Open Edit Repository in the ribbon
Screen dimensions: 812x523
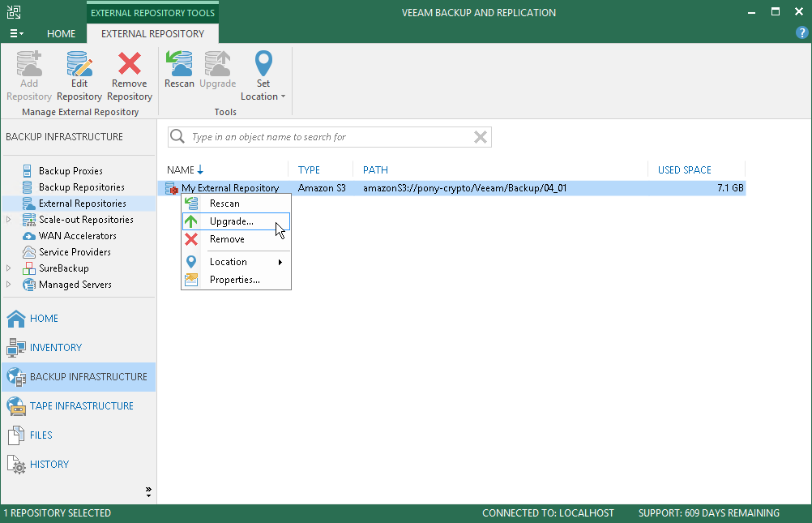[x=79, y=75]
